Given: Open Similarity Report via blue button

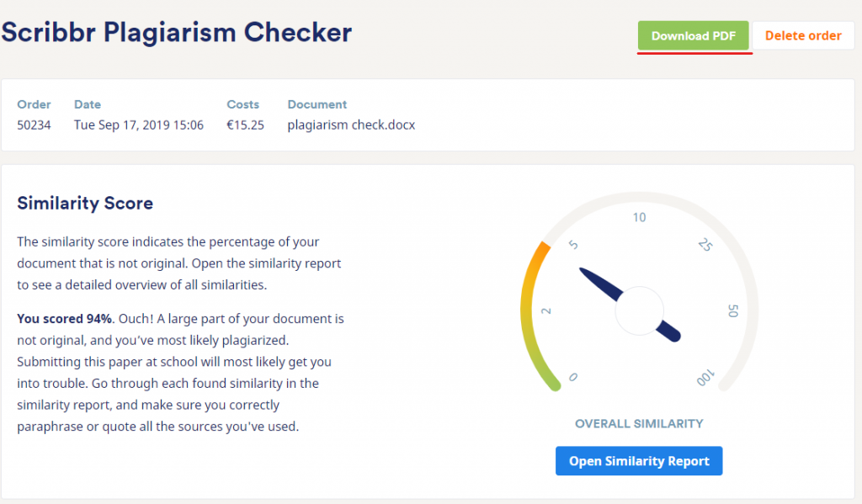Looking at the screenshot, I should [639, 460].
